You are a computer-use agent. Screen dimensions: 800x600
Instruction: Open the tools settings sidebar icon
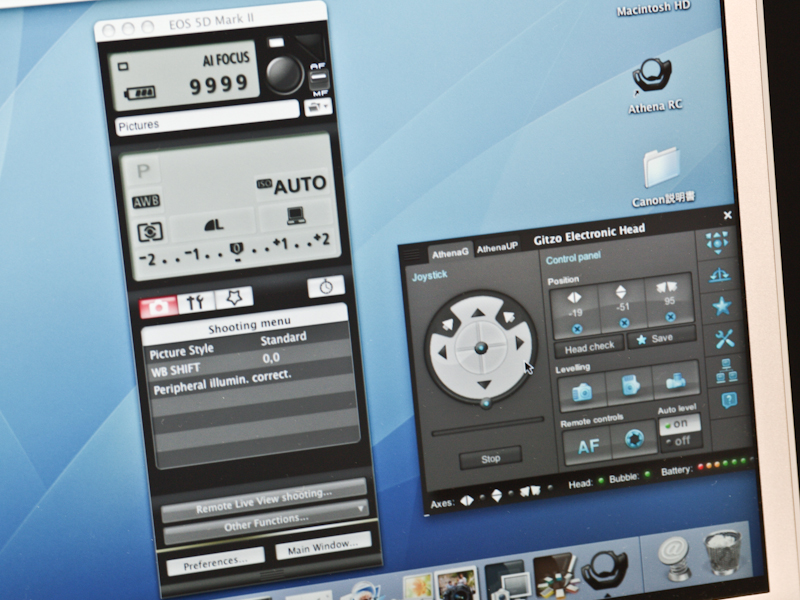click(x=724, y=338)
